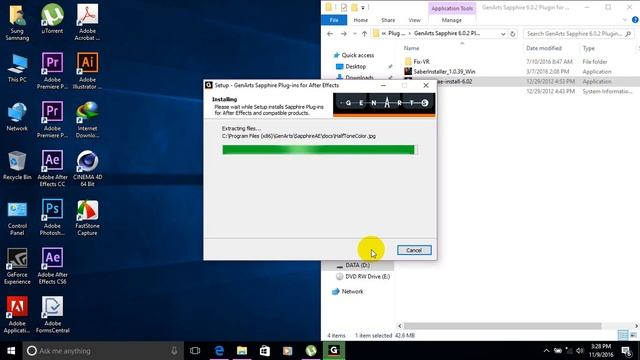Click the installation progress bar
The height and width of the screenshot is (360, 640).
point(319,150)
